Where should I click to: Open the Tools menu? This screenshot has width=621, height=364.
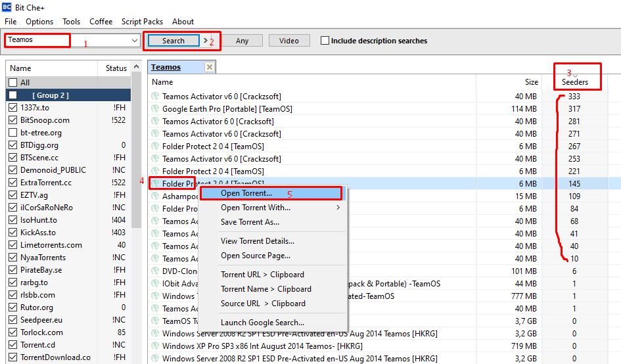click(71, 22)
